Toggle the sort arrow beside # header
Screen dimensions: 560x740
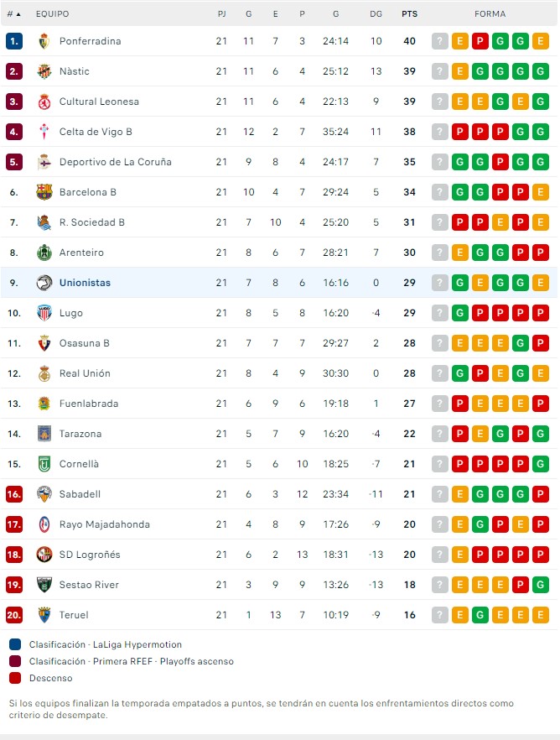click(x=18, y=14)
